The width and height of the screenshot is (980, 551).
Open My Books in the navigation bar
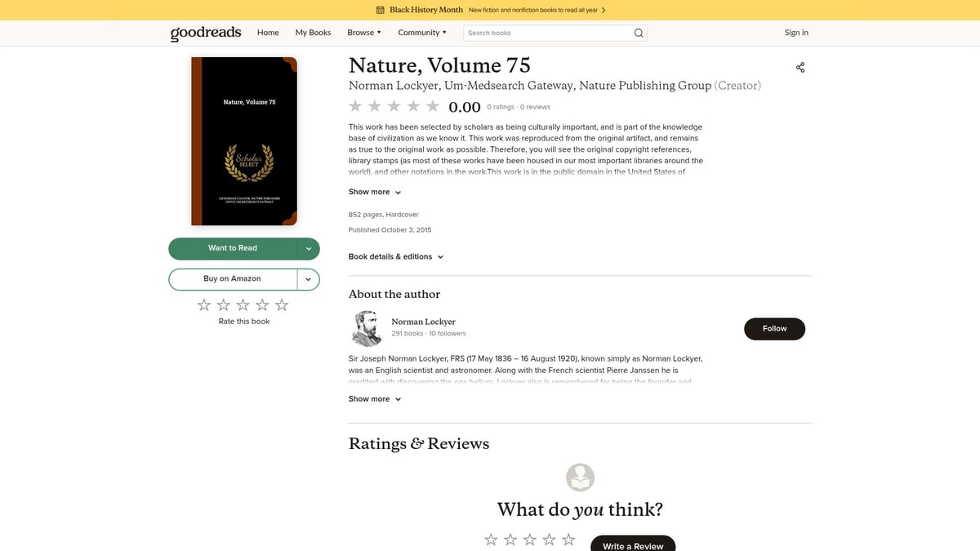(313, 33)
